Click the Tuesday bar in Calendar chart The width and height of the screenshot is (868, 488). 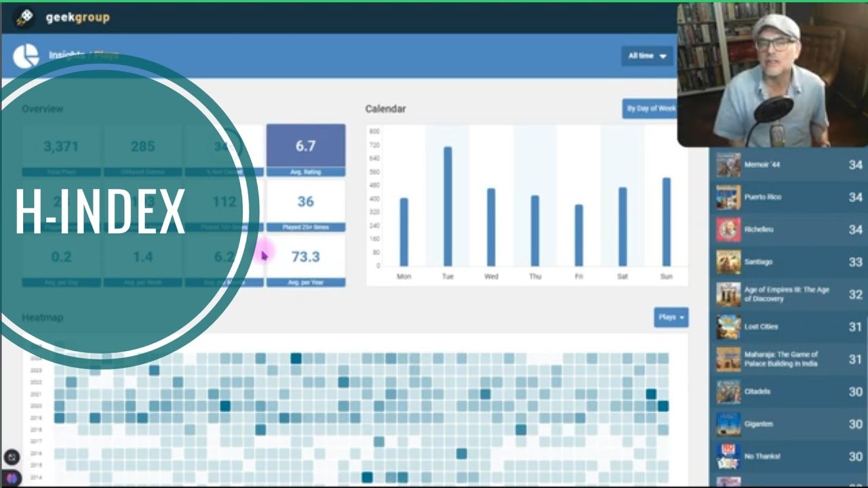(x=448, y=206)
